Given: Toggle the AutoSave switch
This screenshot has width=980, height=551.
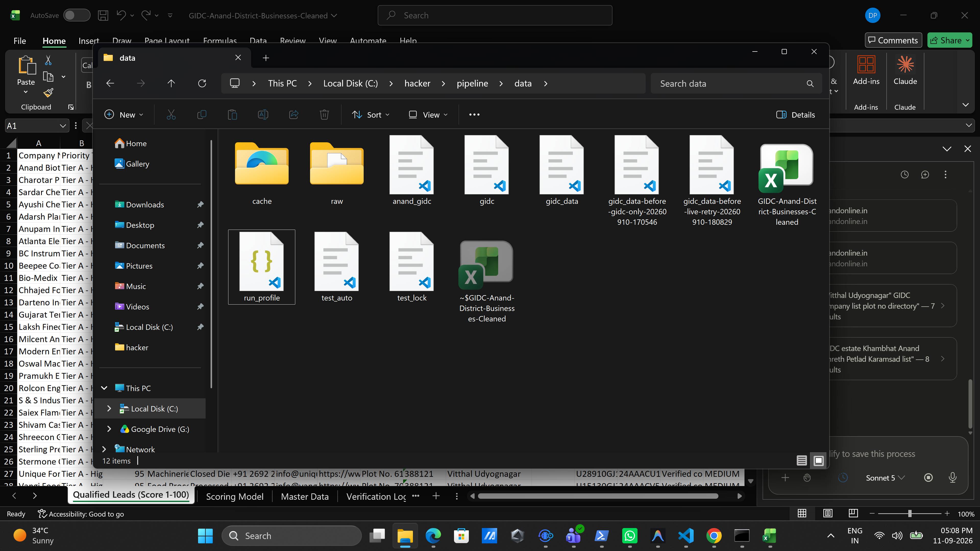Looking at the screenshot, I should tap(77, 15).
